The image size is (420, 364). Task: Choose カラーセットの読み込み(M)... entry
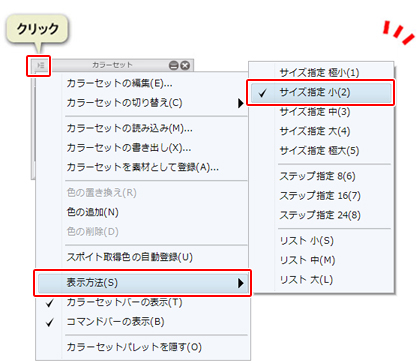point(129,128)
